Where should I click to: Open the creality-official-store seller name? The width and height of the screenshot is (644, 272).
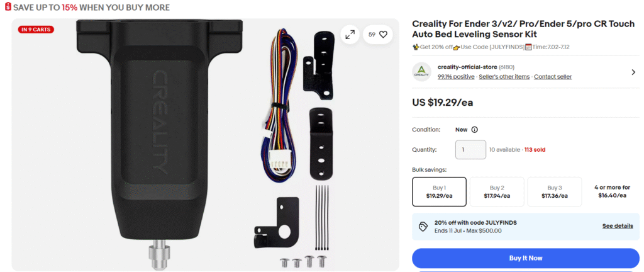pyautogui.click(x=467, y=67)
